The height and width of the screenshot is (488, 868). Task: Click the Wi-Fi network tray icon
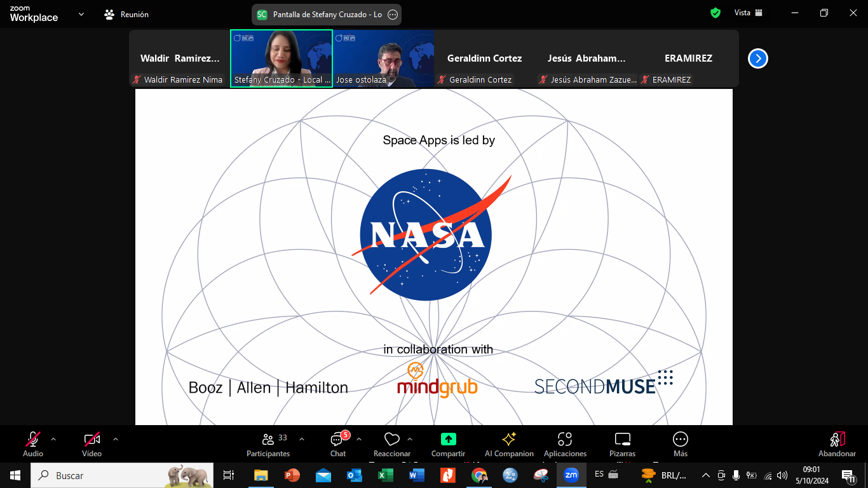[x=768, y=475]
